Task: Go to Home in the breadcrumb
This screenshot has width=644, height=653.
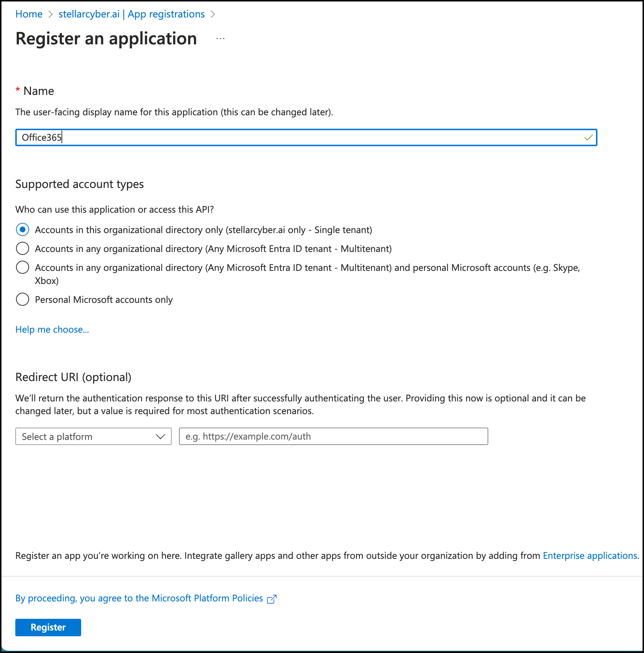Action: [29, 14]
